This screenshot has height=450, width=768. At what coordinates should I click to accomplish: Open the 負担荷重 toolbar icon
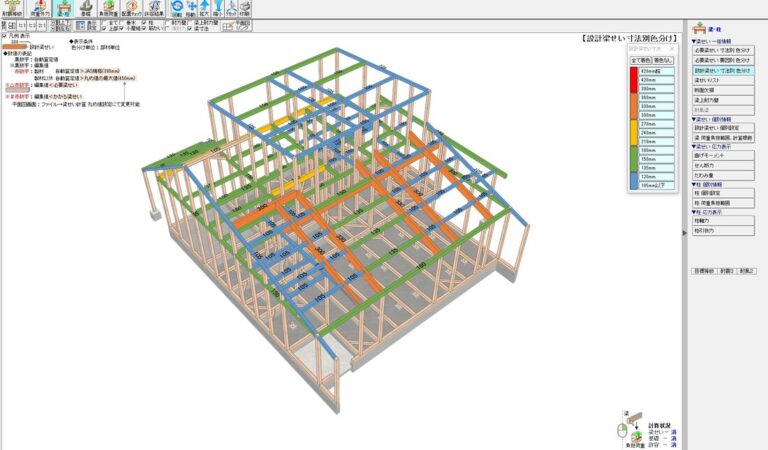[108, 8]
